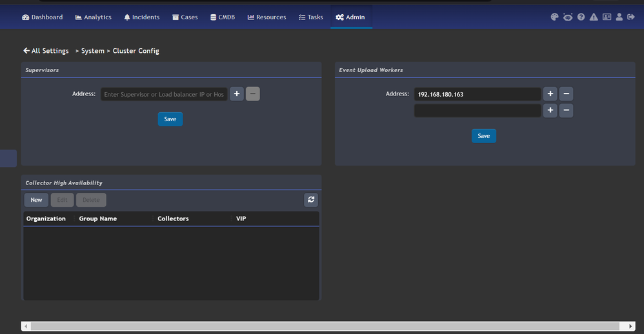Image resolution: width=644 pixels, height=334 pixels.
Task: Open the contact card icon
Action: (607, 17)
